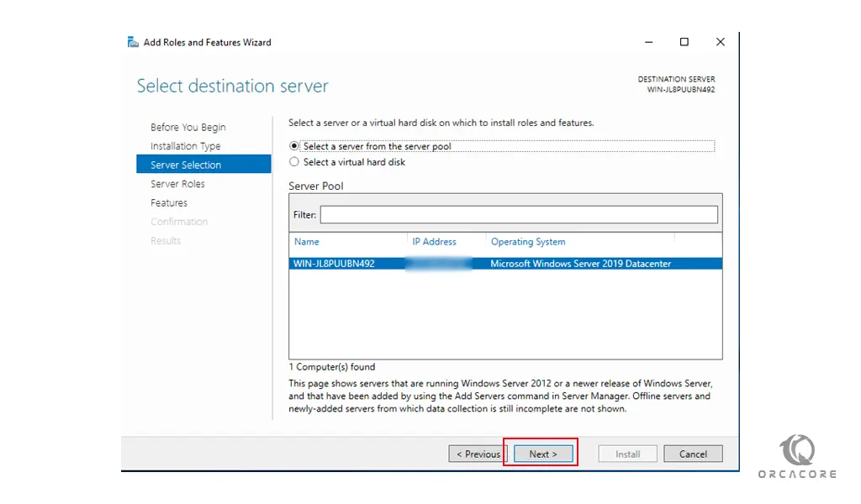This screenshot has height=504, width=861.
Task: Click the 'Server Pool' label
Action: pos(316,186)
